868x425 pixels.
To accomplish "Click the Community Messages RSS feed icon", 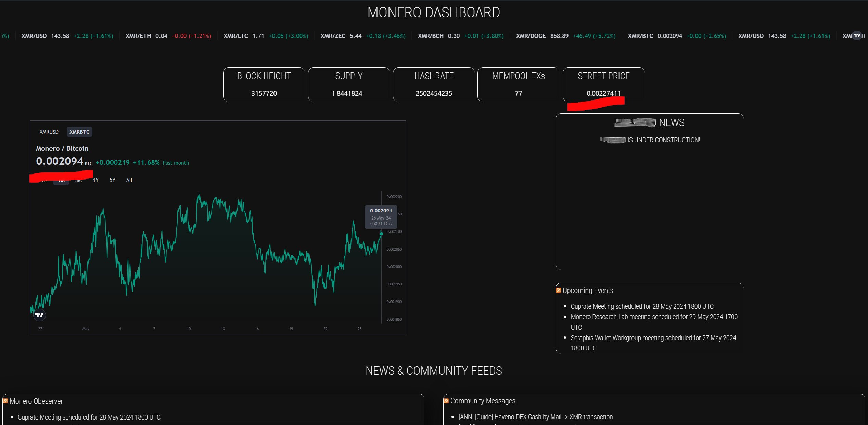I will pos(446,401).
